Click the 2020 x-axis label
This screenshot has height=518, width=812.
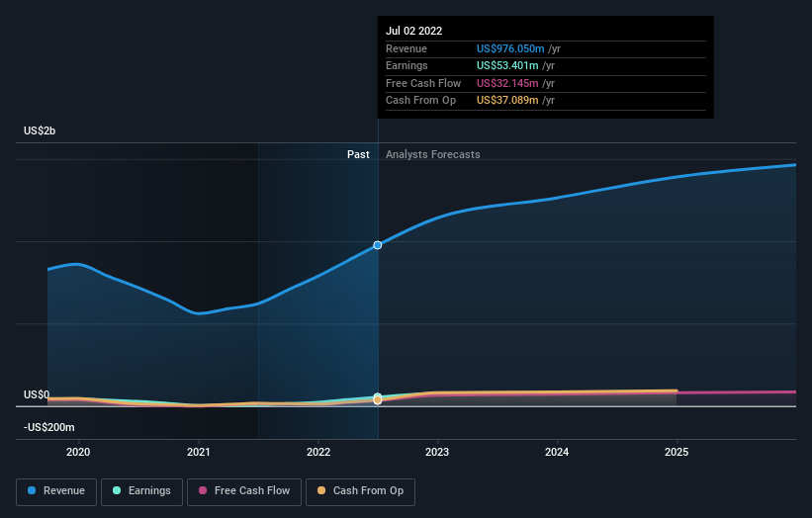pyautogui.click(x=78, y=453)
